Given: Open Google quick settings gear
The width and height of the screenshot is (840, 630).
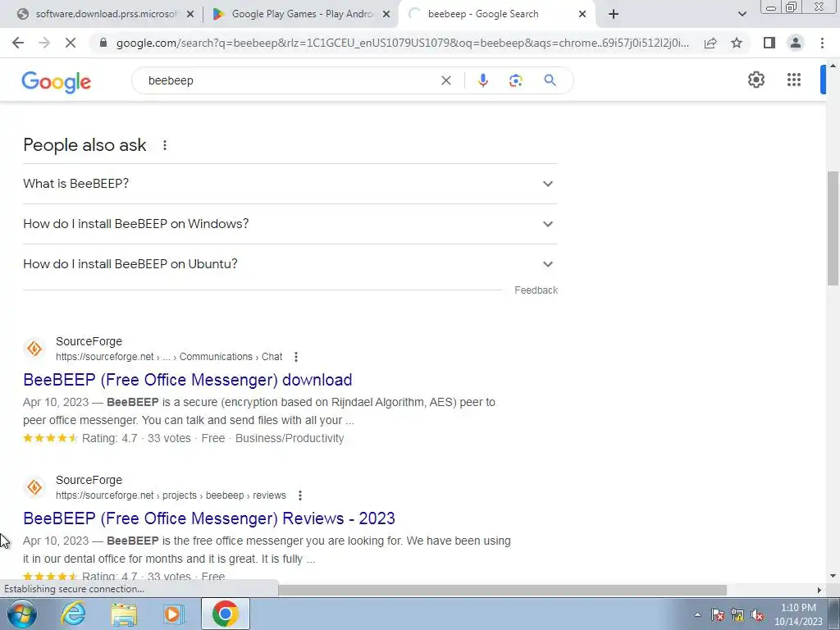Looking at the screenshot, I should (x=756, y=80).
